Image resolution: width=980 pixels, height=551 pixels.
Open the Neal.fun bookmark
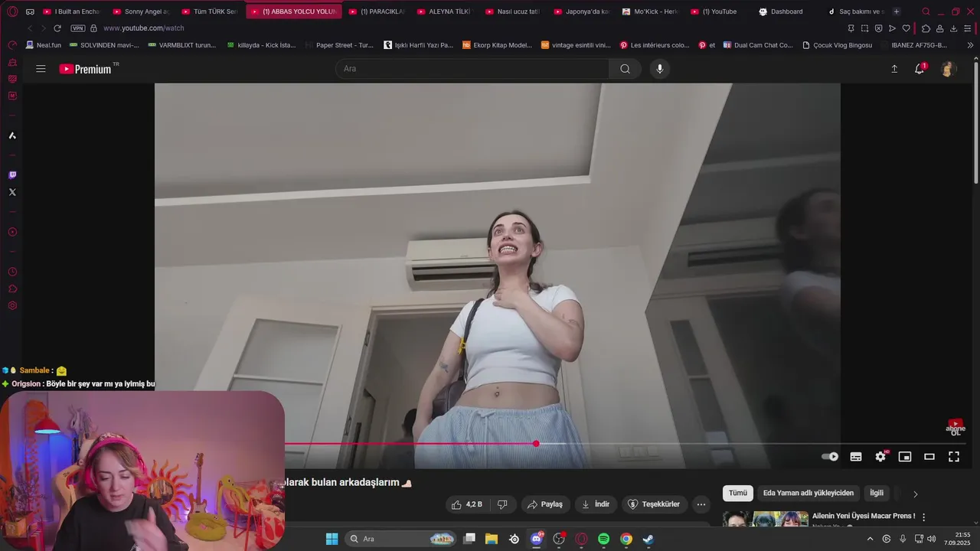click(x=44, y=45)
